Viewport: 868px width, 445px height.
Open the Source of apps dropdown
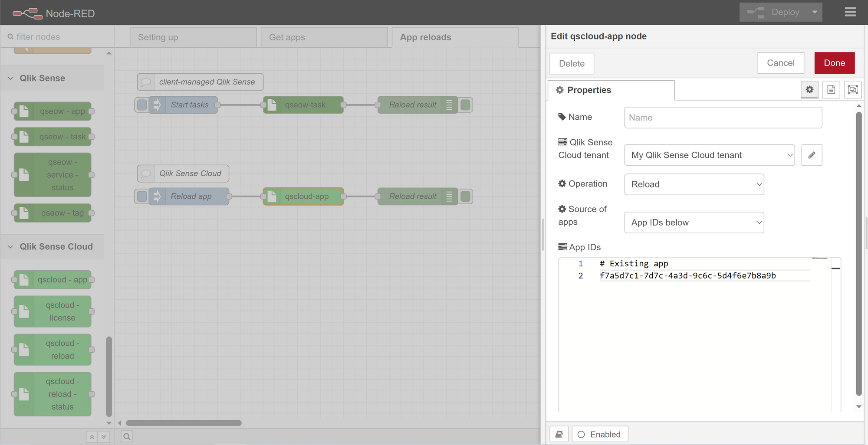(694, 222)
